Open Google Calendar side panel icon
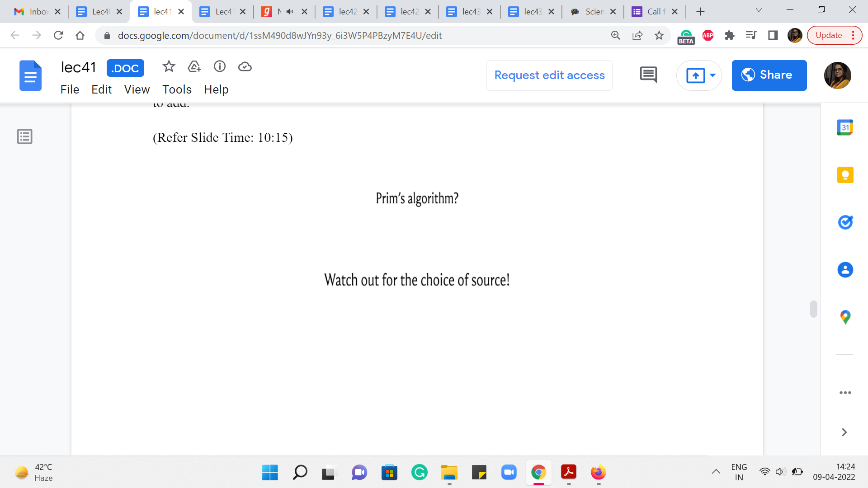The image size is (868, 488). [845, 127]
